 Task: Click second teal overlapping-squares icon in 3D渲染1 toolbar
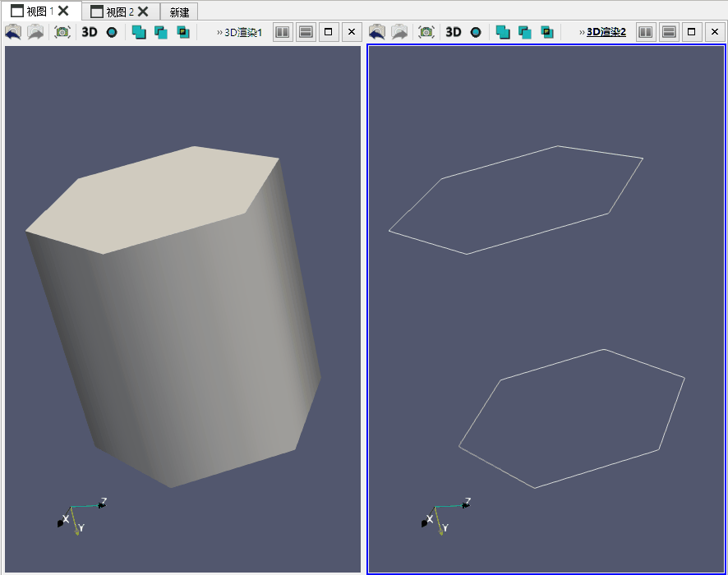tap(161, 32)
